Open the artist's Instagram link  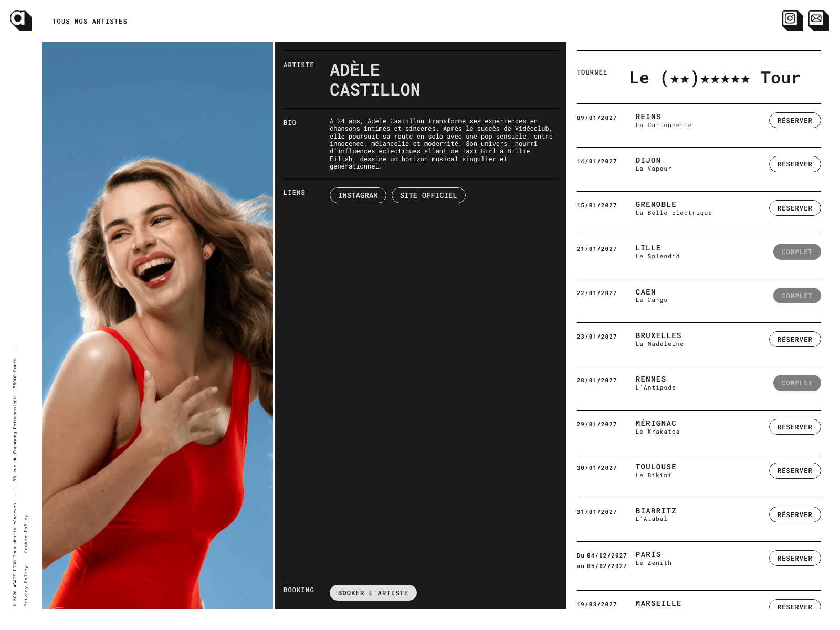(x=358, y=195)
